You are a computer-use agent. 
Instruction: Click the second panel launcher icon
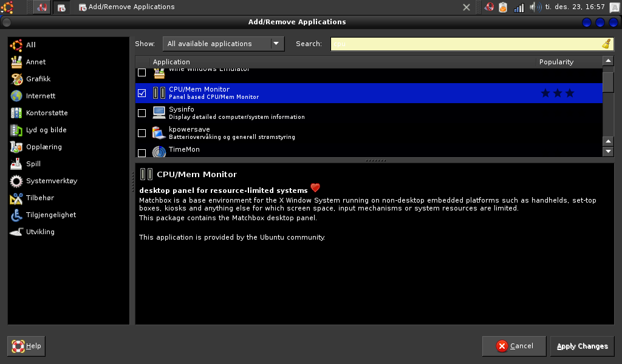point(61,7)
